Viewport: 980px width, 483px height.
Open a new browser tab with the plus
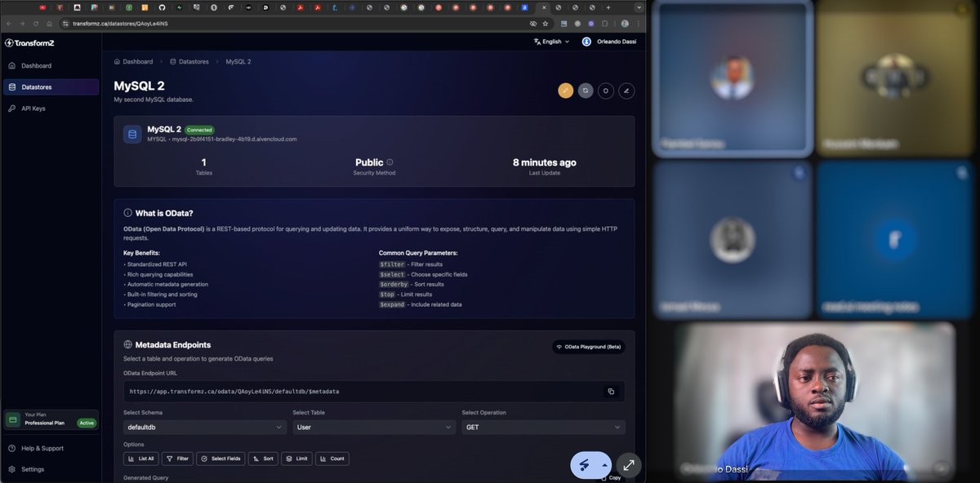pos(608,7)
